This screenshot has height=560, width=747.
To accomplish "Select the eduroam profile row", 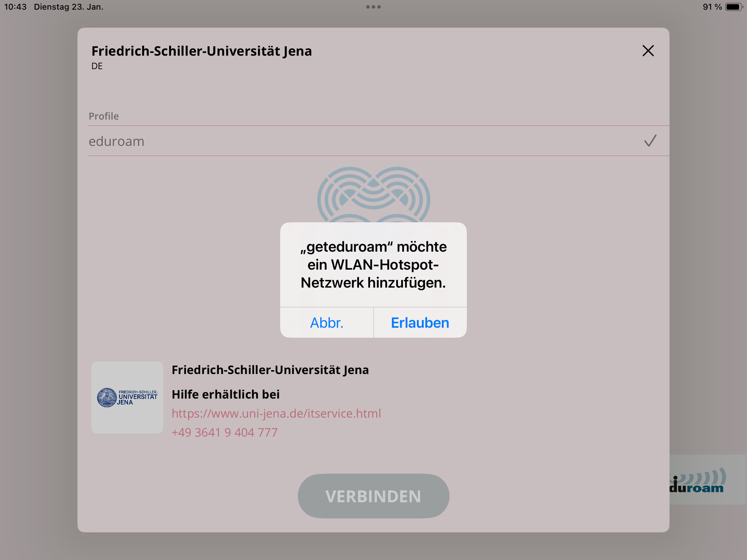I will (379, 141).
